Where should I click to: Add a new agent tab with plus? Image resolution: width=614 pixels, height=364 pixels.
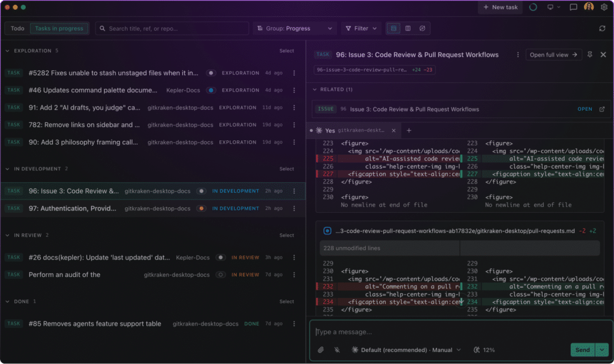tap(409, 131)
